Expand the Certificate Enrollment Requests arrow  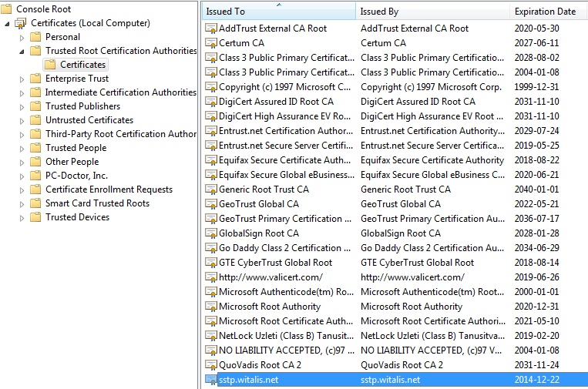pyautogui.click(x=22, y=190)
